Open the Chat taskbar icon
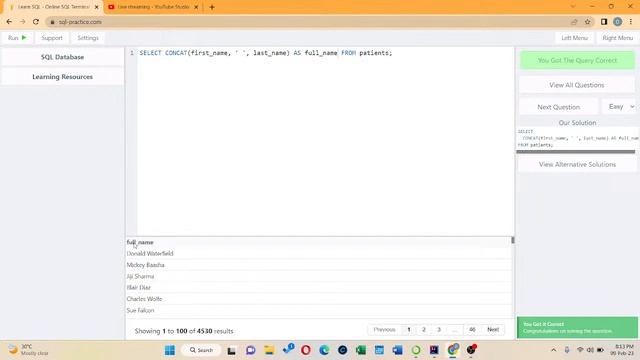 tap(251, 350)
